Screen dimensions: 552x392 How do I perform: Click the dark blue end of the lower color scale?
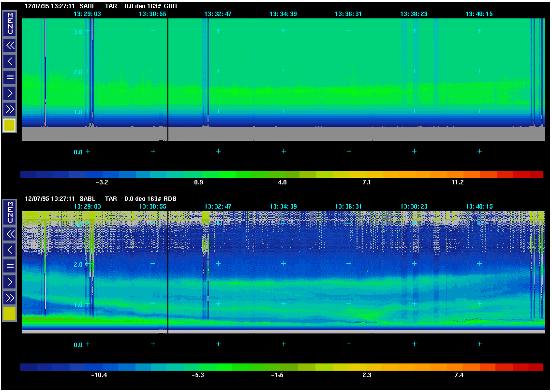28,367
